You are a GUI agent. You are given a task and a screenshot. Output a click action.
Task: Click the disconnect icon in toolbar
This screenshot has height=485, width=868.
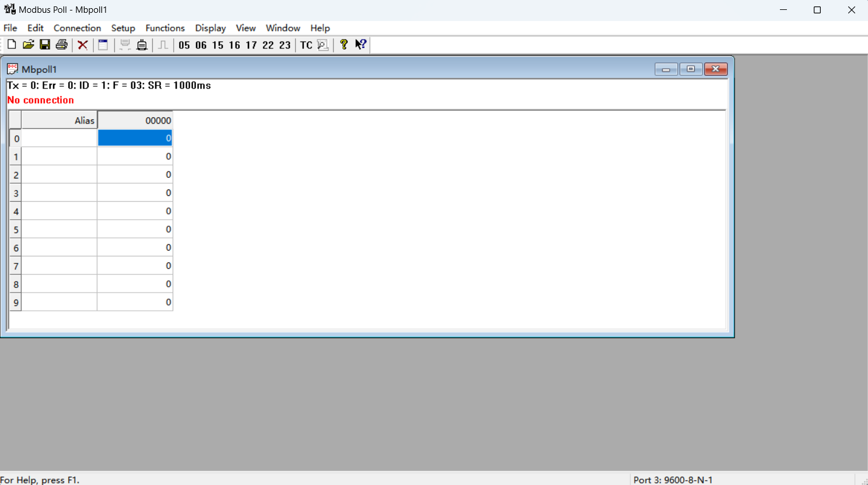pyautogui.click(x=142, y=45)
